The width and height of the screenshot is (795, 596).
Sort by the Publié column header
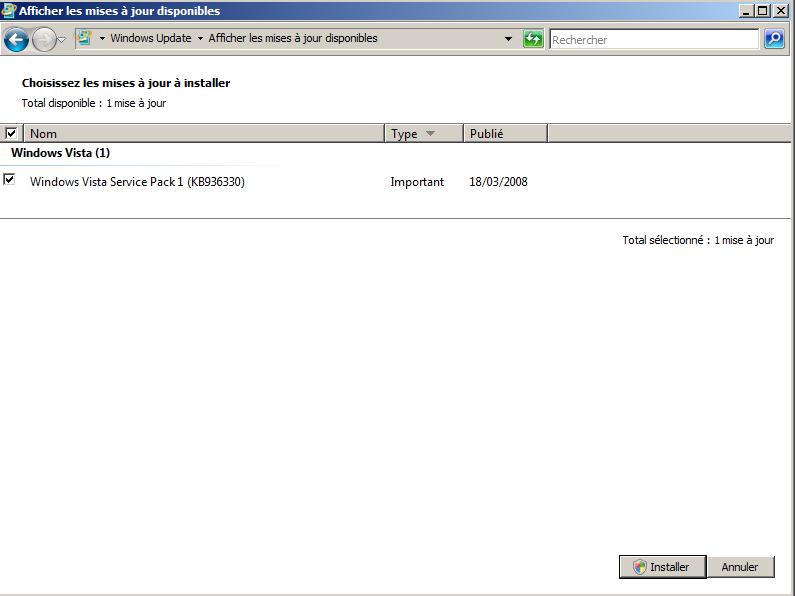(505, 134)
